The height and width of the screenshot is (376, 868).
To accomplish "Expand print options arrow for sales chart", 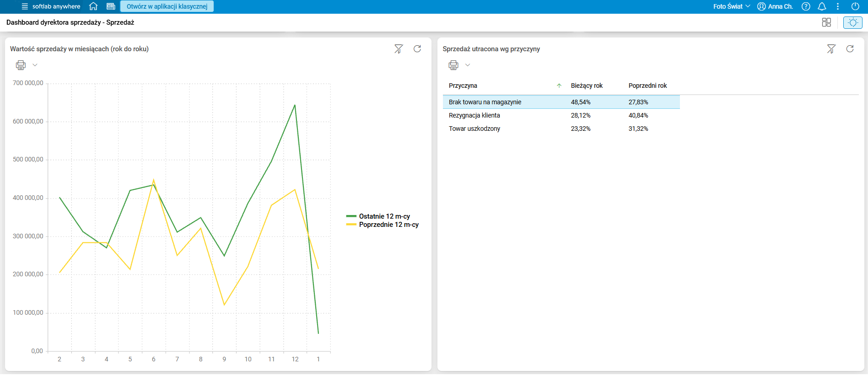I will coord(35,65).
